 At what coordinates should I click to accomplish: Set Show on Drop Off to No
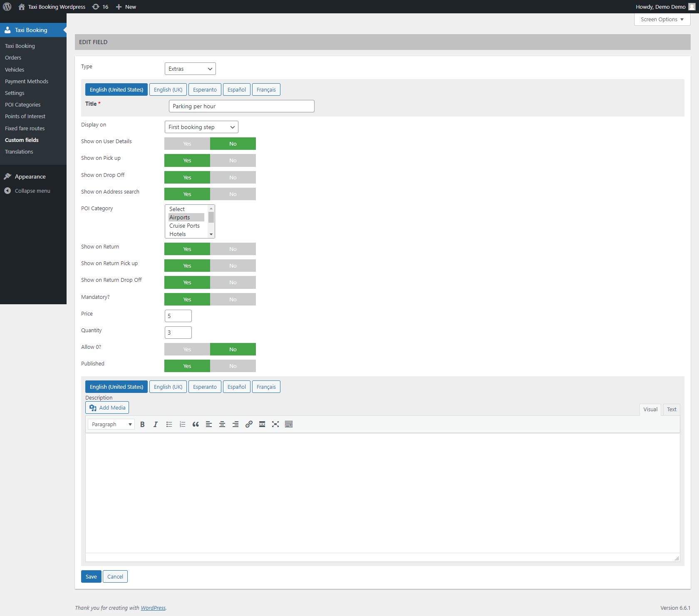233,177
